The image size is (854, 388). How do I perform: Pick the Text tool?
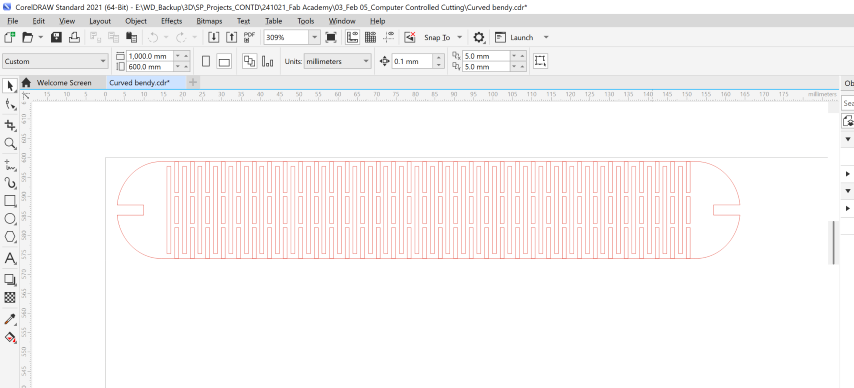click(x=10, y=259)
